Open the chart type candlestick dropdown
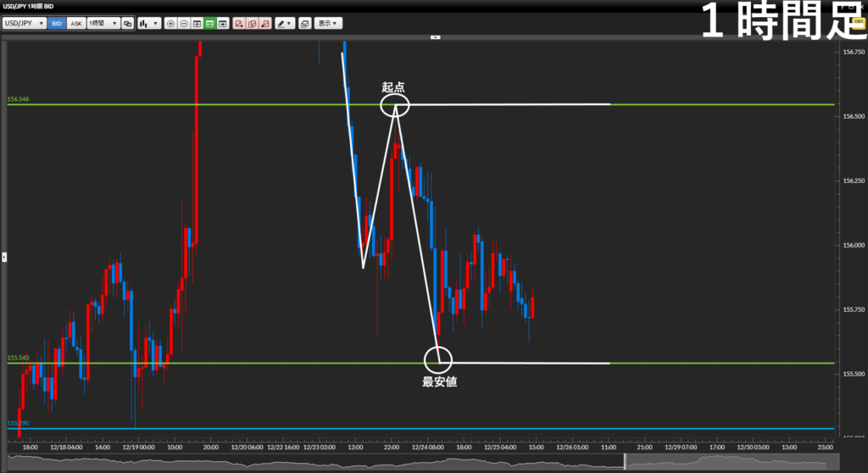 pos(149,24)
